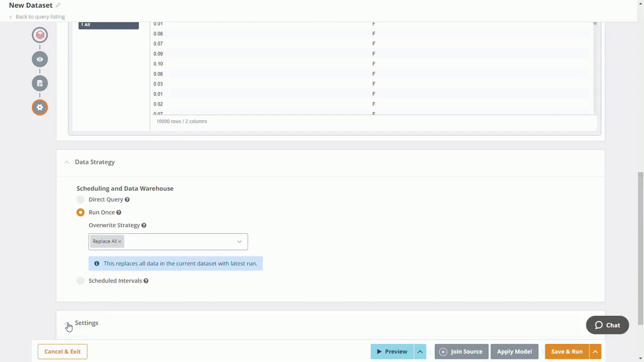Open the Overwrite Strategy dropdown
This screenshot has height=362, width=644.
pyautogui.click(x=239, y=242)
